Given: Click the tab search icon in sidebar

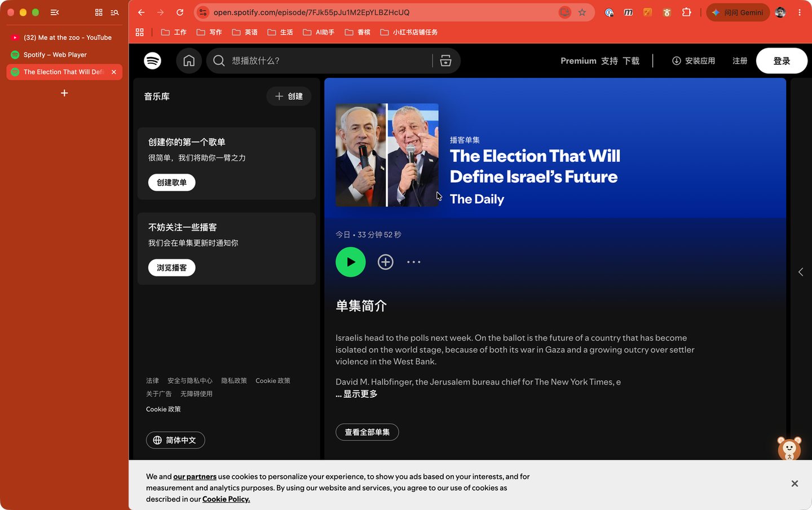Looking at the screenshot, I should pos(114,12).
